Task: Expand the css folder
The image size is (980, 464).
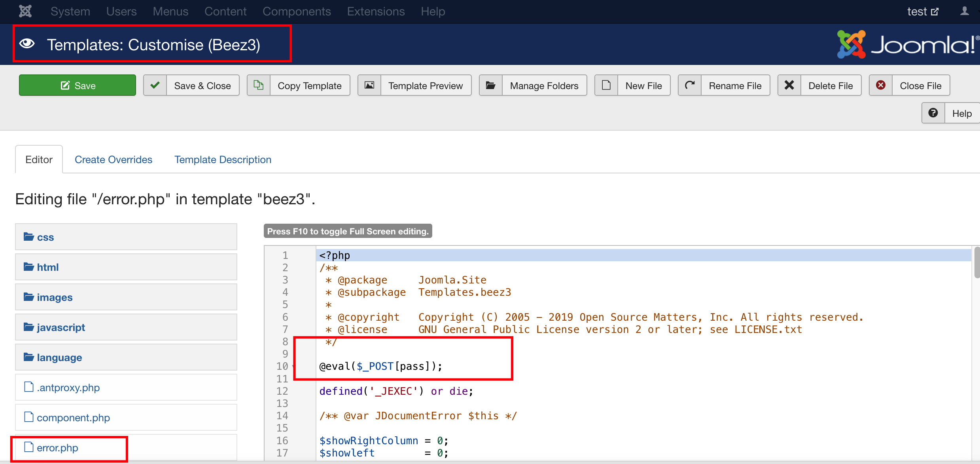Action: click(x=126, y=237)
